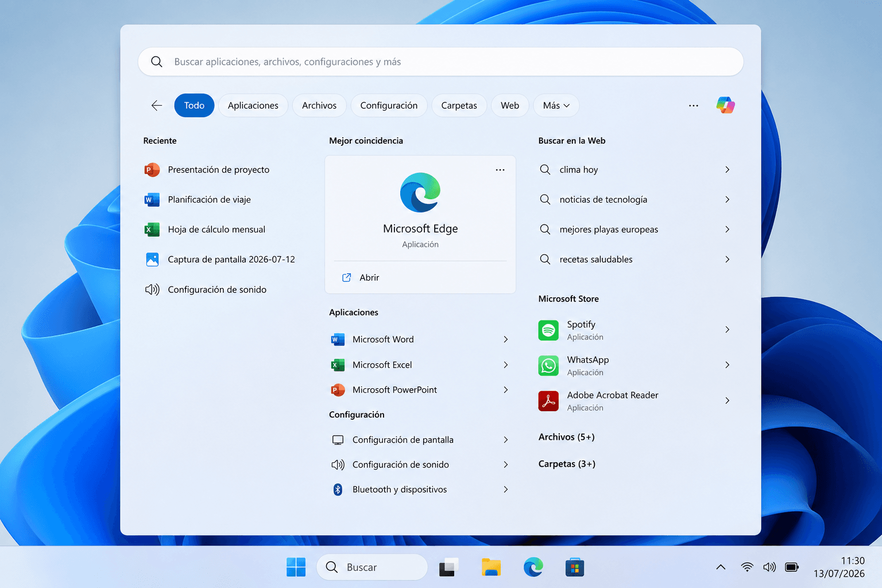
Task: Click the taskbar Buscar search box
Action: click(x=372, y=567)
